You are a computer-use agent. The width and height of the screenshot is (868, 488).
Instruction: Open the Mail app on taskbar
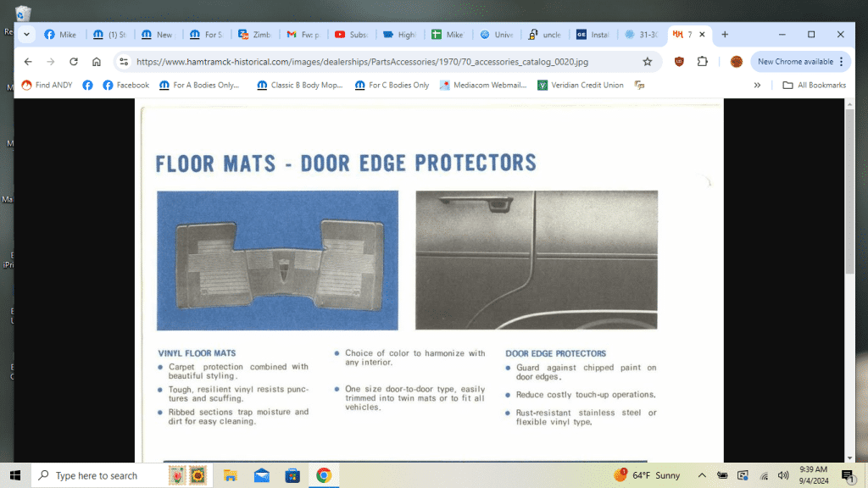pos(261,475)
